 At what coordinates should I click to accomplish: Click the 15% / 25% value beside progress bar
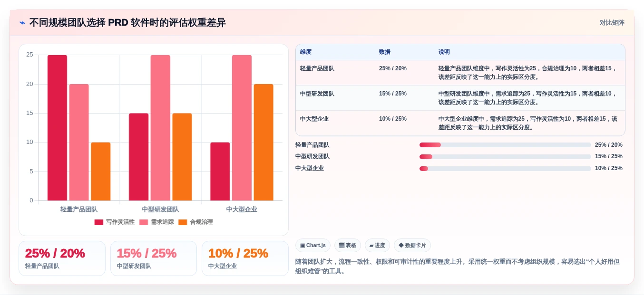tap(609, 157)
